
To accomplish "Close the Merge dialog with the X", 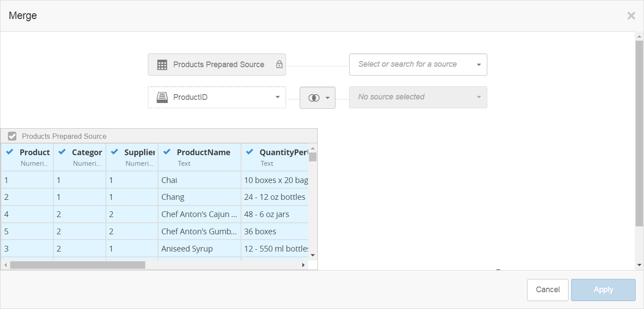I will pyautogui.click(x=631, y=16).
